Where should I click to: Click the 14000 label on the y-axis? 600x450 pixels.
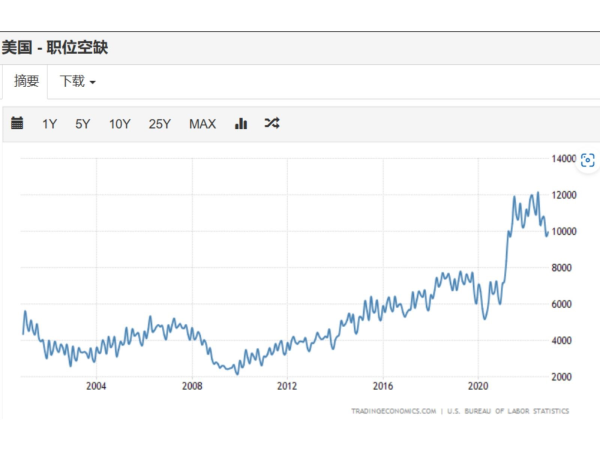click(x=564, y=159)
